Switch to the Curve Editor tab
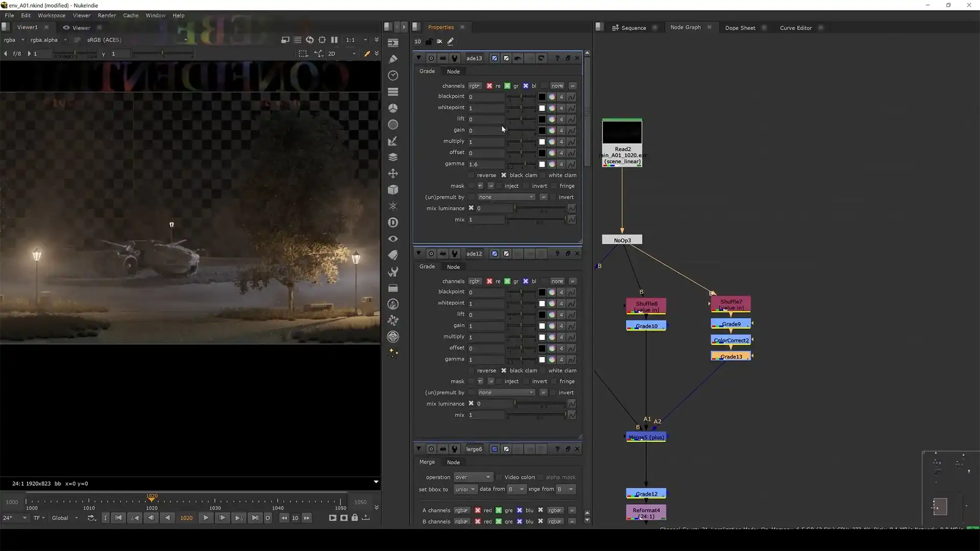 click(x=795, y=28)
